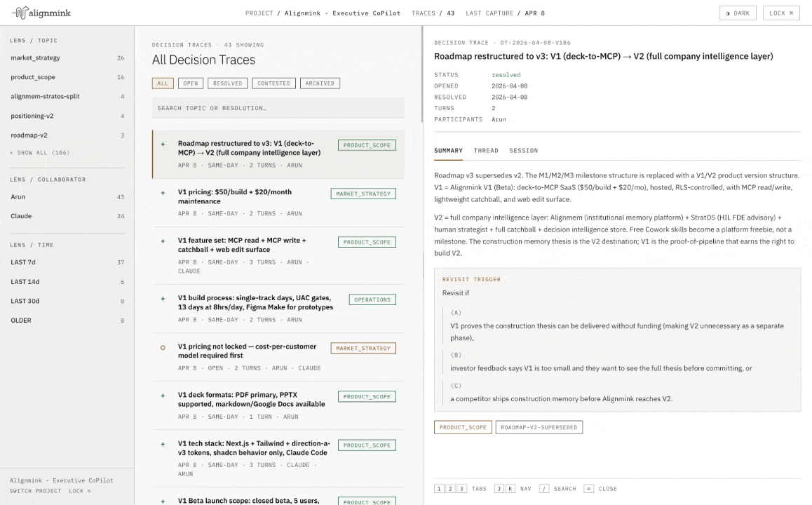
Task: Click PRODUCT_SCOPE tag on Roadmap restructured trace
Action: pos(367,145)
